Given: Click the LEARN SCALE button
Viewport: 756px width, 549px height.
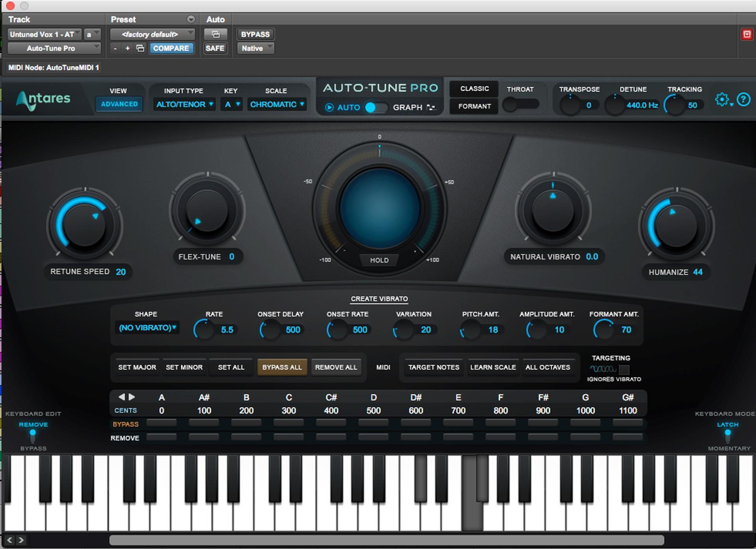Looking at the screenshot, I should [x=493, y=367].
